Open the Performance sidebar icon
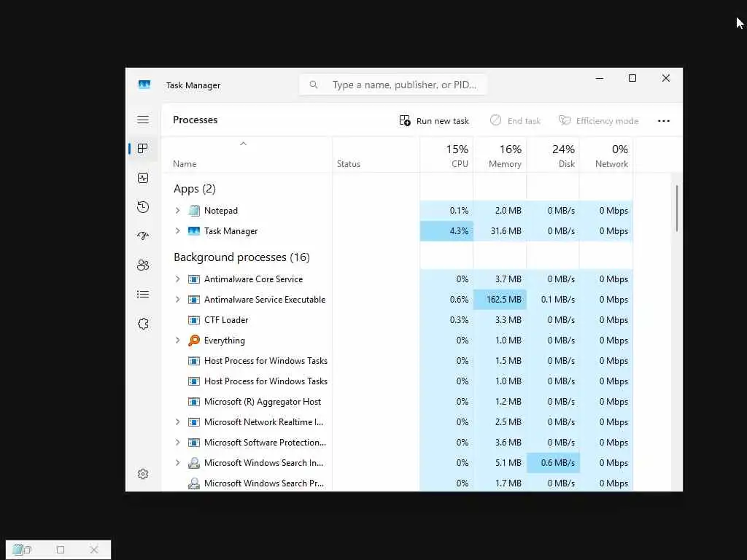This screenshot has width=747, height=560. pos(143,178)
